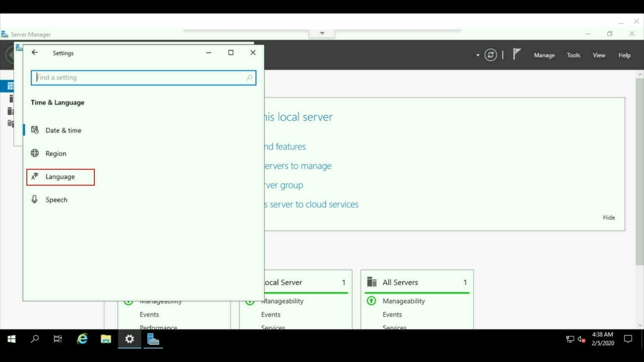Screen dimensions: 644x362
Task: Minimize the Settings window
Action: pos(209,52)
